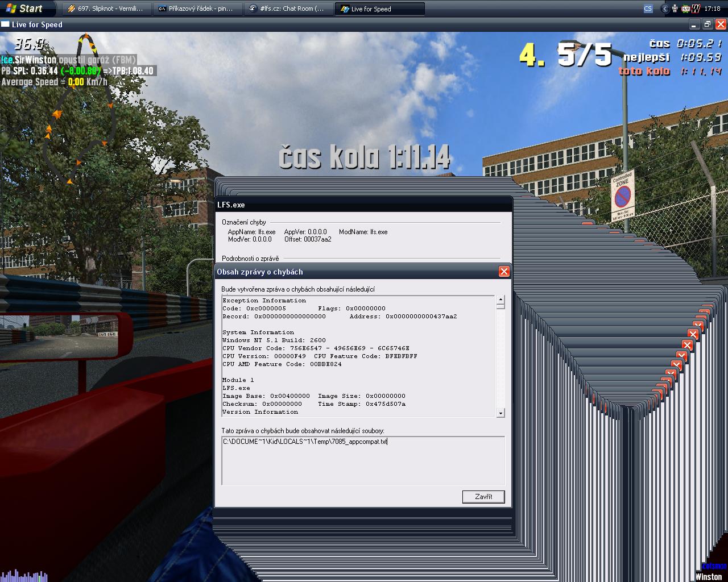Image resolution: width=728 pixels, height=582 pixels.
Task: Click the 'Windows NT 5.1 Build: 2600' line
Action: click(274, 340)
